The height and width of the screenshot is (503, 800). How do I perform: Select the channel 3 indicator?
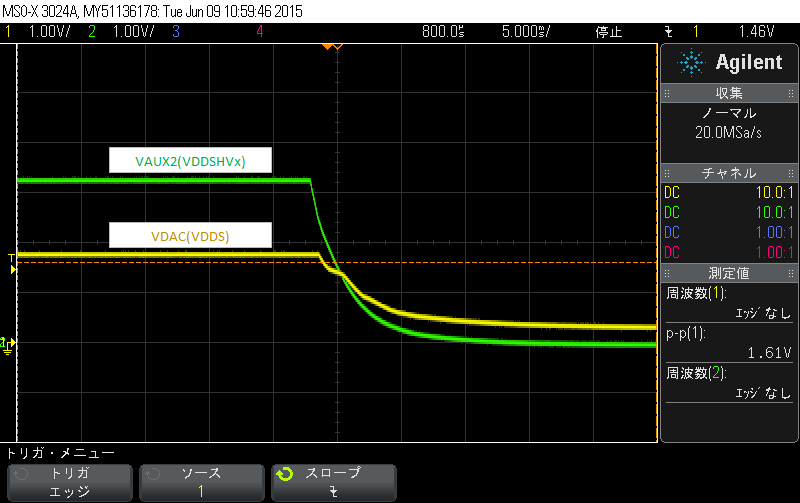pos(176,32)
